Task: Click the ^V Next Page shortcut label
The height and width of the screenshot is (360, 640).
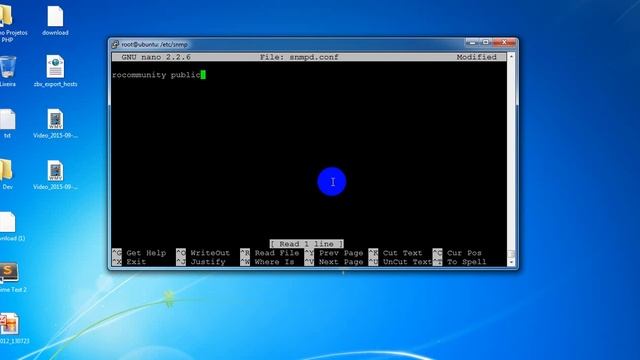Action: coord(334,262)
